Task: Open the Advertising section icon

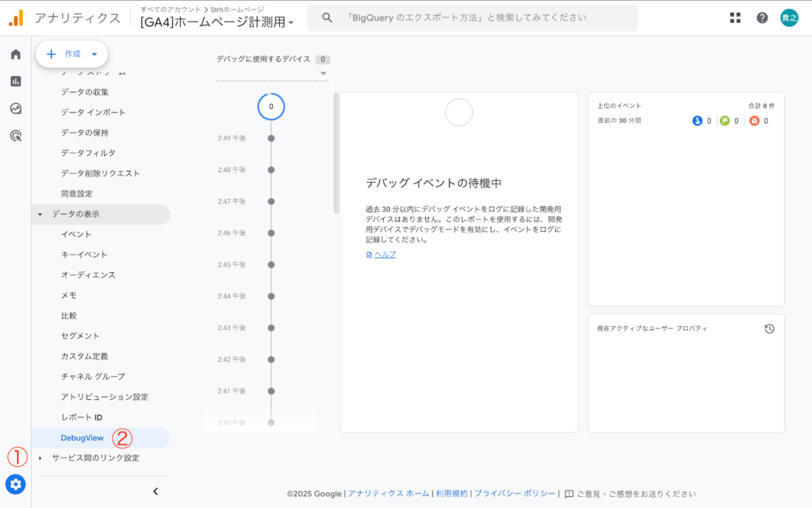Action: coord(14,135)
